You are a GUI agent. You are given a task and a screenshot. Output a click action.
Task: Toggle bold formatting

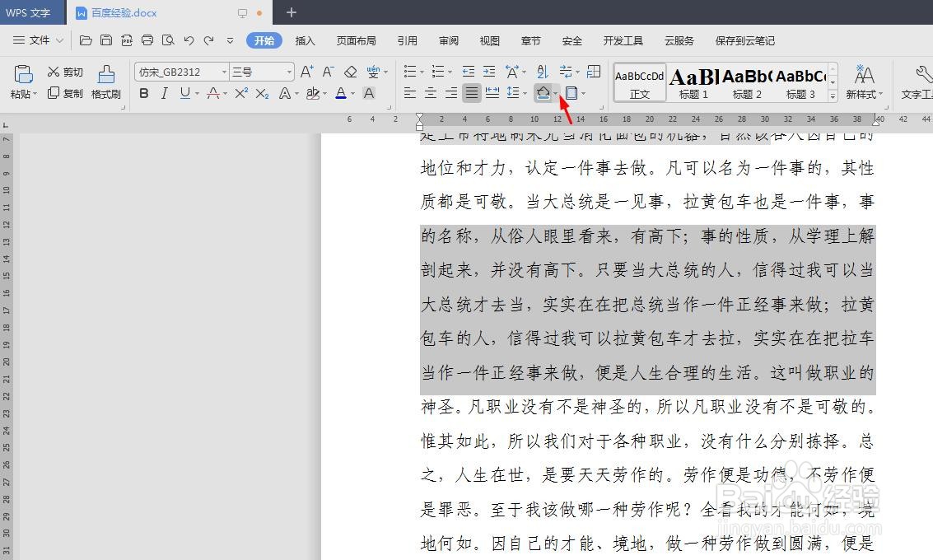pos(143,92)
